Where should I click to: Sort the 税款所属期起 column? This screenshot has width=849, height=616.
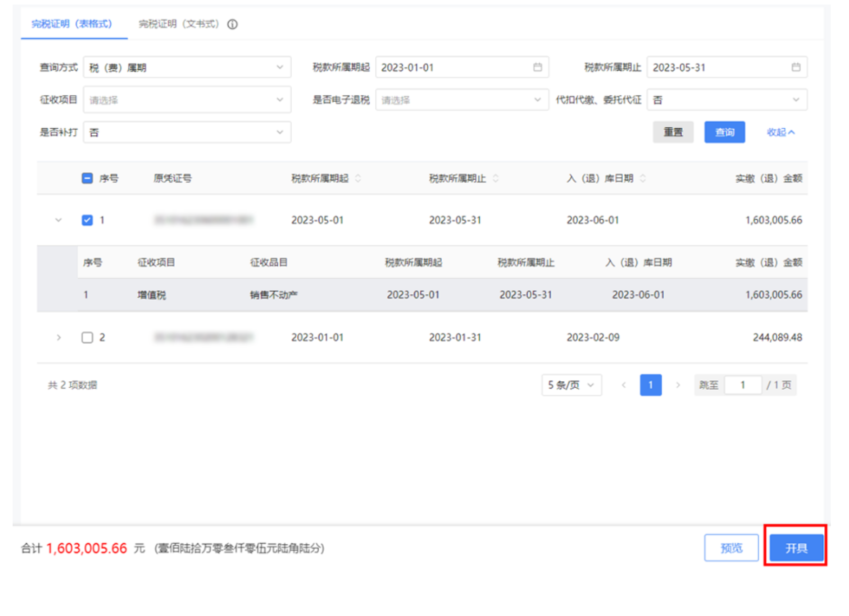click(358, 178)
